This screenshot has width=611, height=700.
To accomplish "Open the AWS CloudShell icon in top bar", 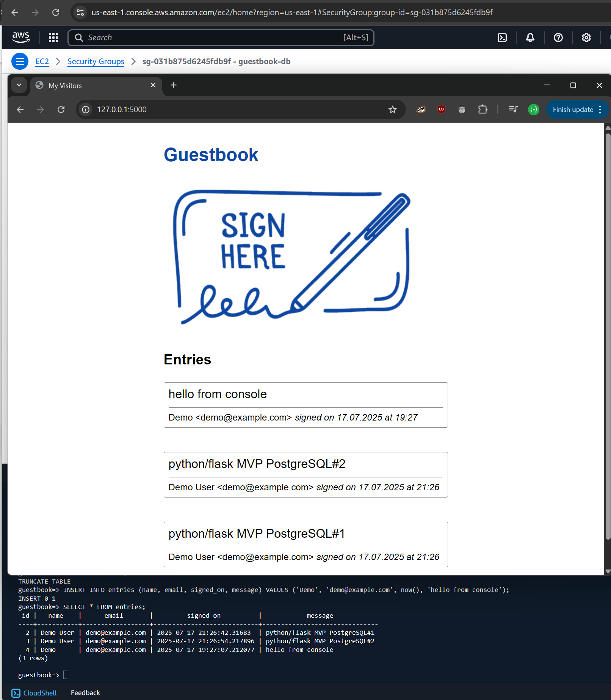I will pyautogui.click(x=502, y=38).
